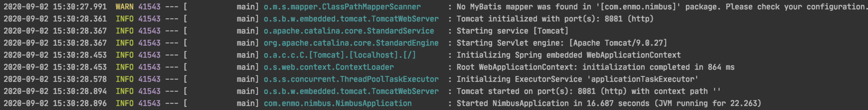This screenshot has height=110, width=868.
Task: Click the 'Starting Servlet engine' log message
Action: [x=561, y=43]
